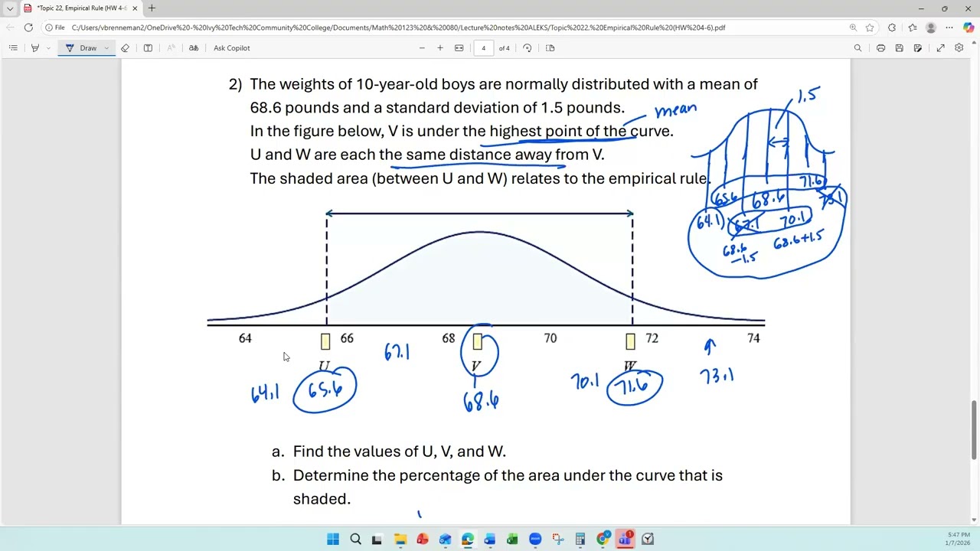The width and height of the screenshot is (980, 551).
Task: Open the favorites list
Action: point(912,28)
